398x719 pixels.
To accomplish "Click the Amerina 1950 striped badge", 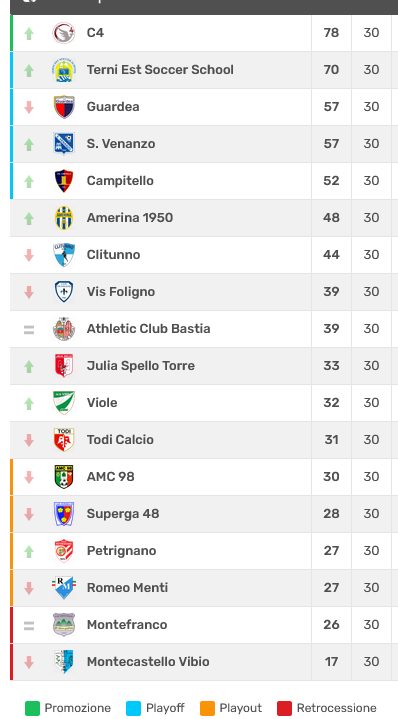I will (x=64, y=218).
